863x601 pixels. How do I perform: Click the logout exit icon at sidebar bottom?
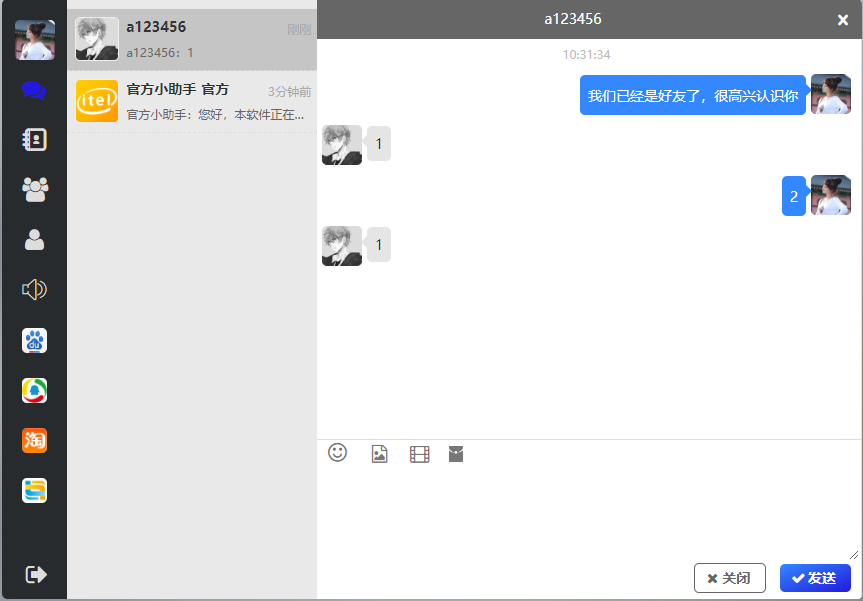pyautogui.click(x=35, y=574)
